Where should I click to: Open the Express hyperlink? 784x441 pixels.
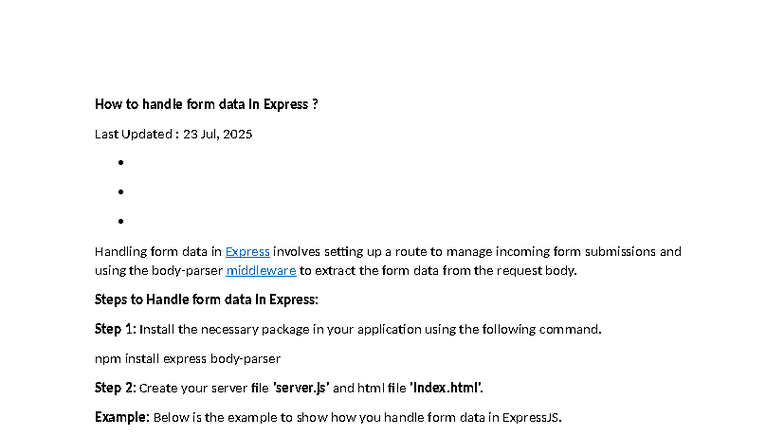coord(248,252)
